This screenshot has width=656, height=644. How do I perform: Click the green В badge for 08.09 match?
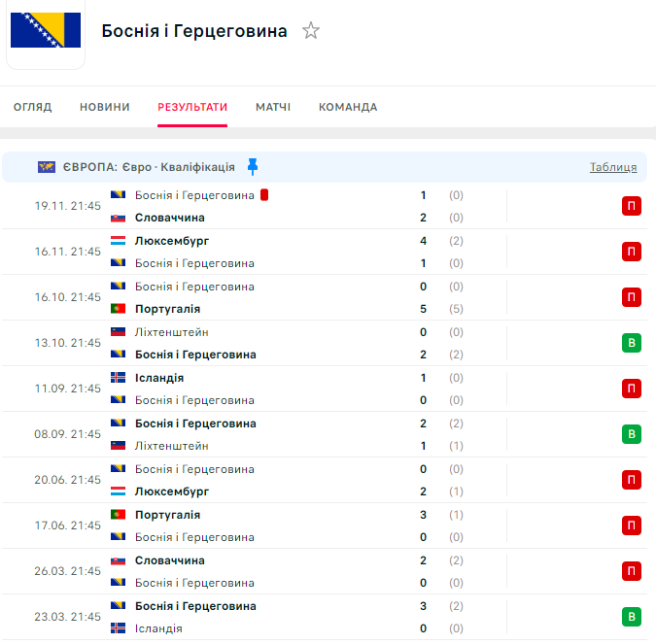click(x=632, y=434)
